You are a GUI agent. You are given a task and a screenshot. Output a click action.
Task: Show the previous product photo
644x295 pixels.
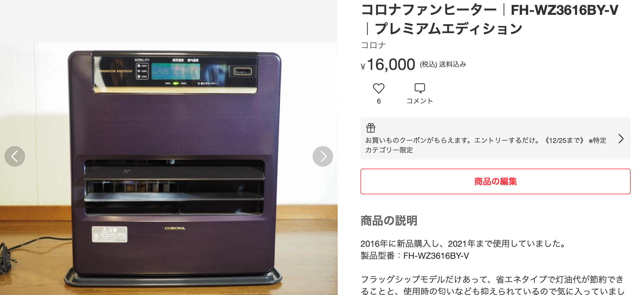tap(15, 156)
